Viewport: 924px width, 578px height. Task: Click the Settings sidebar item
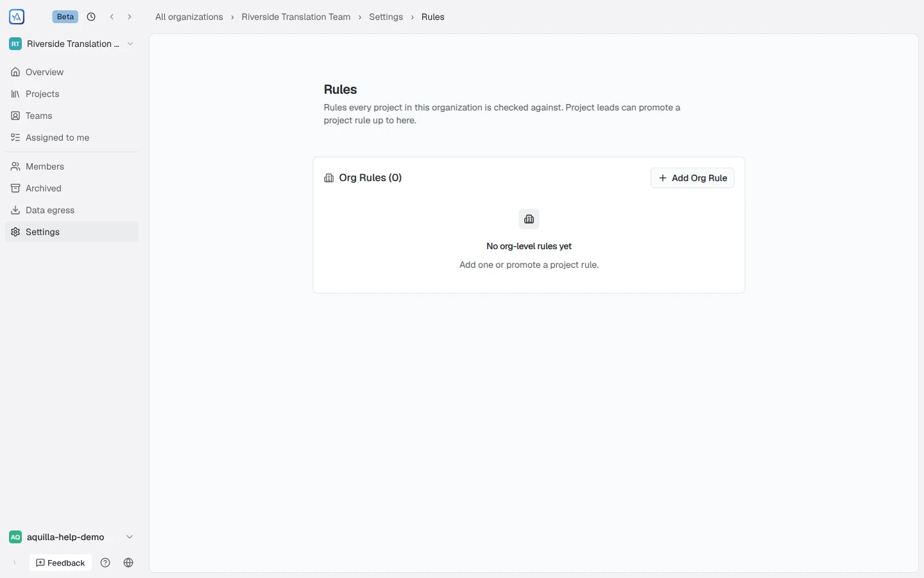[72, 232]
